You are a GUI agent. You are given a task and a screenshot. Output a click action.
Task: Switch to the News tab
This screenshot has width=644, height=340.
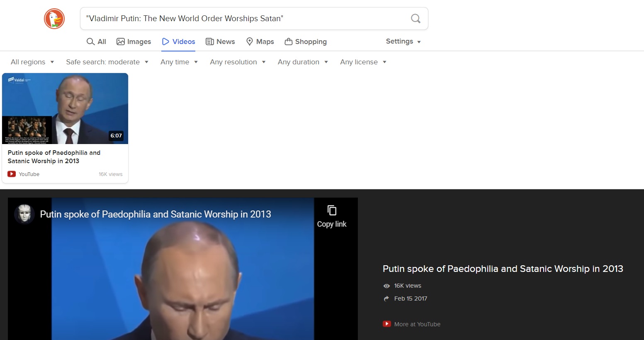click(x=221, y=42)
